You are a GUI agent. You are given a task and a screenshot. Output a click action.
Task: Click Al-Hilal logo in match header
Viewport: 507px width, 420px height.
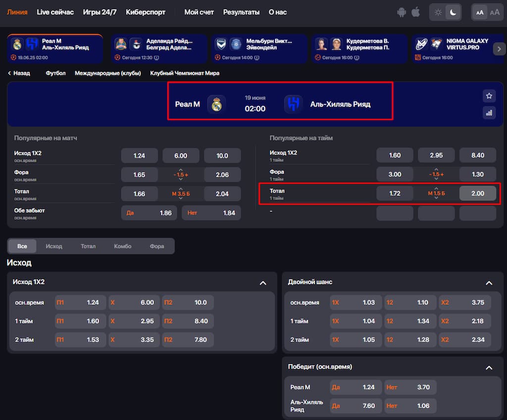coord(293,104)
